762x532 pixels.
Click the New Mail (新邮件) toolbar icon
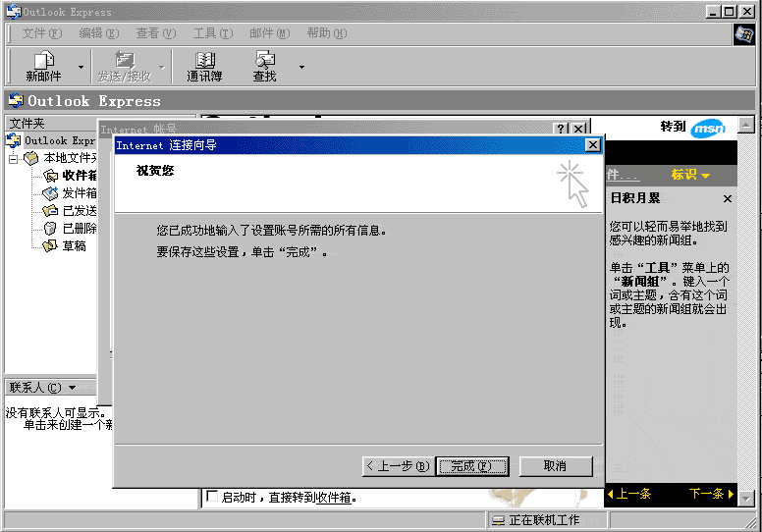pyautogui.click(x=44, y=67)
